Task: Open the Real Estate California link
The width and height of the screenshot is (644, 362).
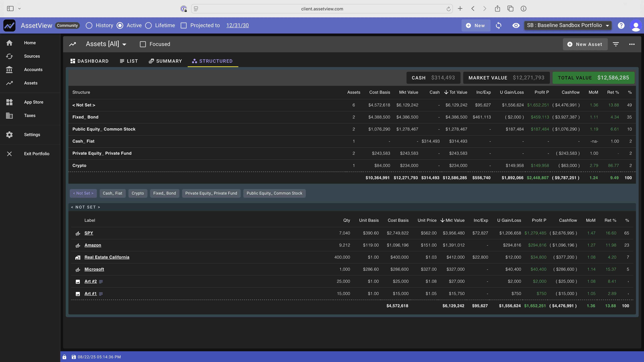Action: [107, 257]
